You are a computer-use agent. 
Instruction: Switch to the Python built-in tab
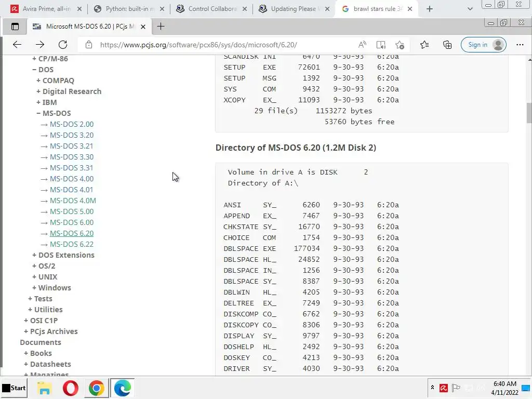click(x=129, y=9)
